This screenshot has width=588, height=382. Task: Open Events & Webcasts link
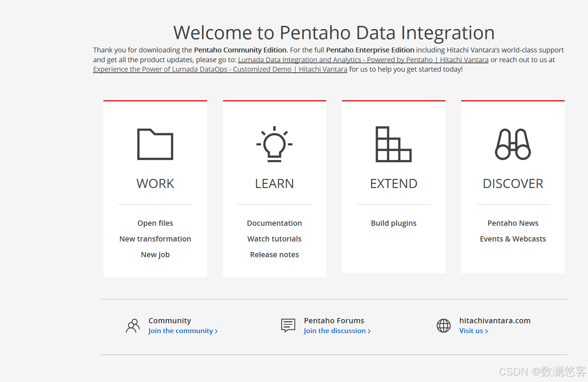tap(513, 239)
